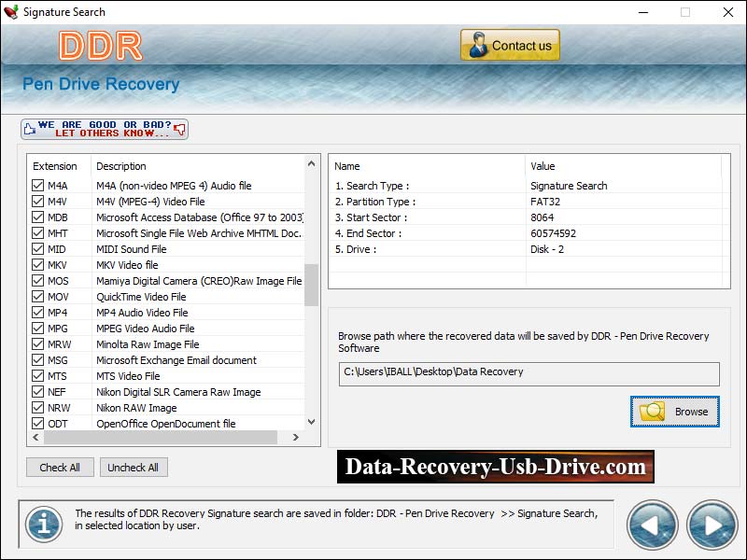Click the Browse folder button
This screenshot has width=747, height=560.
point(674,412)
